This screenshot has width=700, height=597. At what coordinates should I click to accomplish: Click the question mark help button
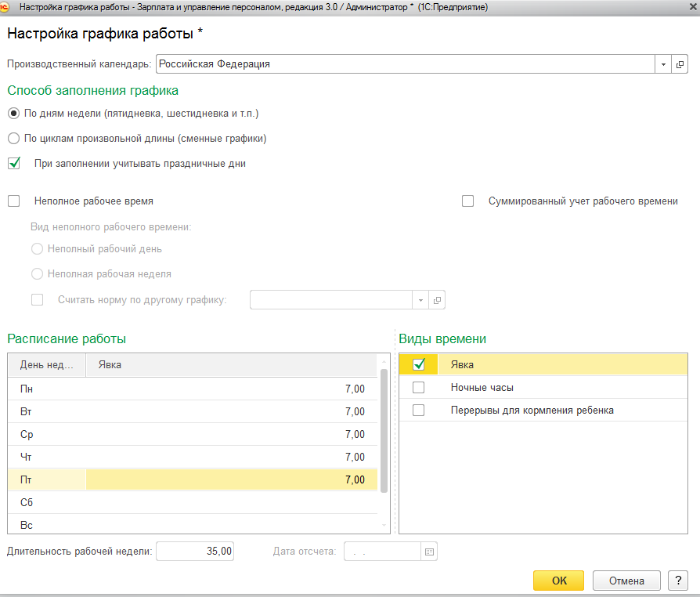(677, 581)
